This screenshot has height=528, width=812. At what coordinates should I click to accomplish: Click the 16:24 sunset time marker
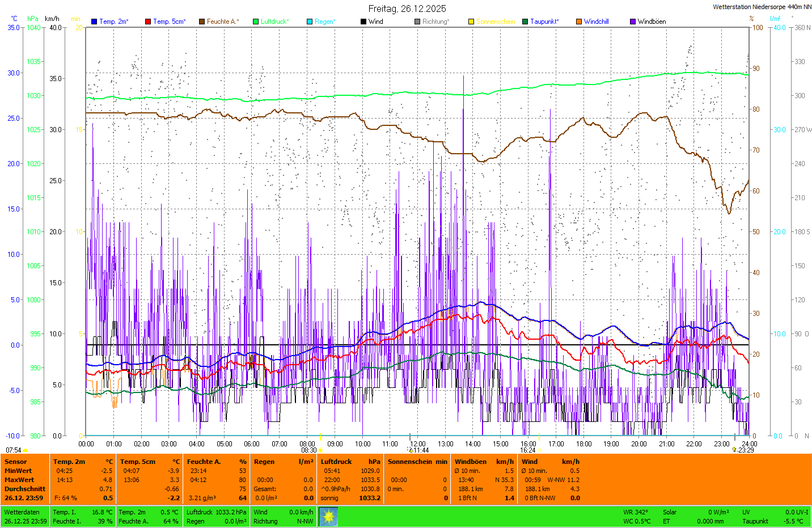point(527,450)
